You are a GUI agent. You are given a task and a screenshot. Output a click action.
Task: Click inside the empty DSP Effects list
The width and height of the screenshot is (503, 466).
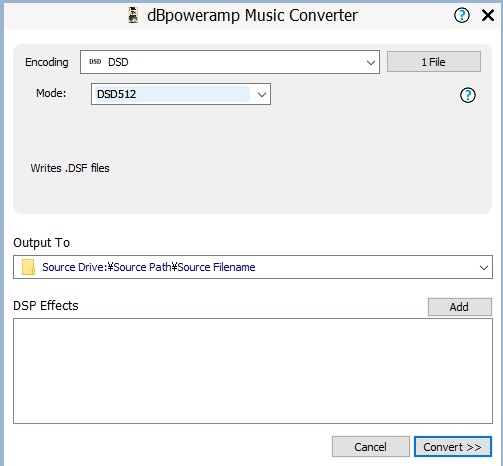pyautogui.click(x=253, y=371)
